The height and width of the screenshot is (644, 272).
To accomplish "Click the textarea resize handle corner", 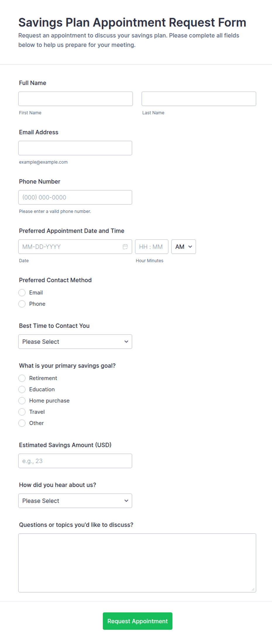I will point(253,589).
